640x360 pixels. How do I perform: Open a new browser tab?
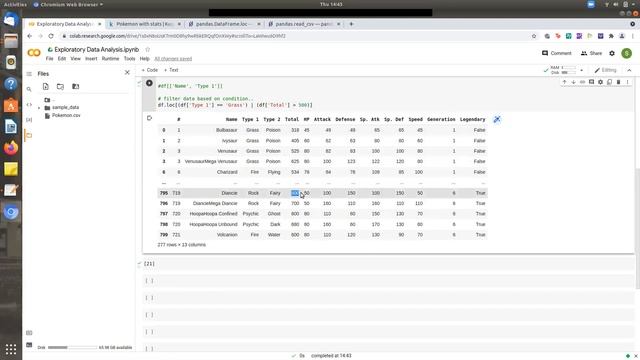pos(351,24)
